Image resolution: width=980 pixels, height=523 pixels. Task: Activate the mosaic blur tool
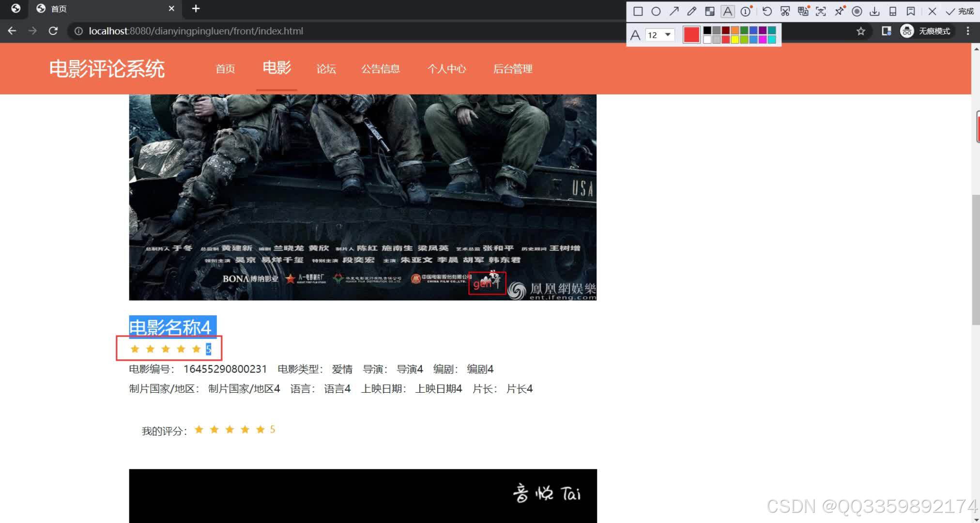(709, 11)
